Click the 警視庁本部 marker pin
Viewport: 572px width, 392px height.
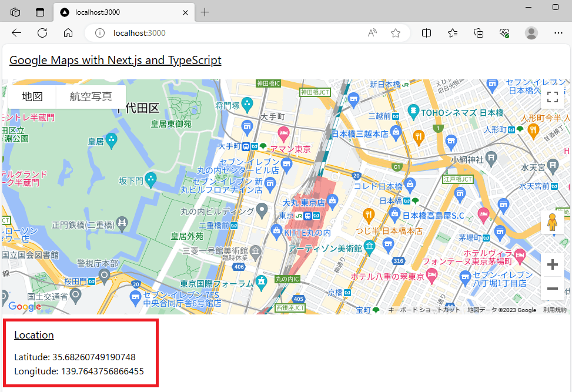pyautogui.click(x=104, y=277)
